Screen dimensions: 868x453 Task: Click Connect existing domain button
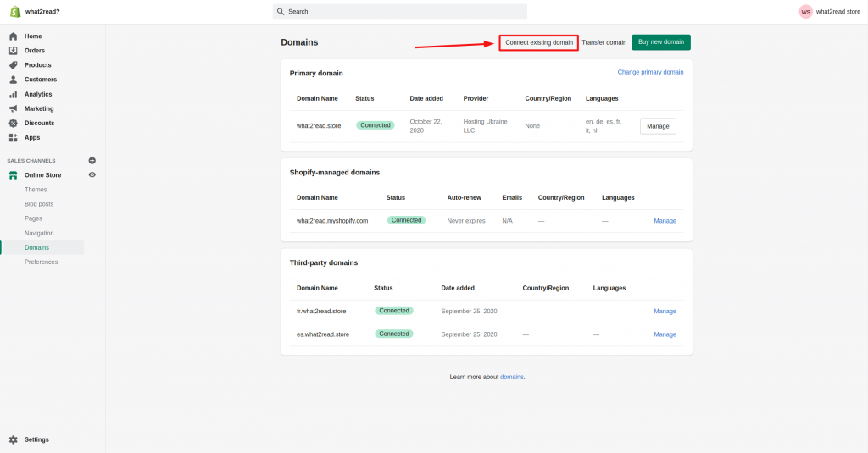point(538,42)
